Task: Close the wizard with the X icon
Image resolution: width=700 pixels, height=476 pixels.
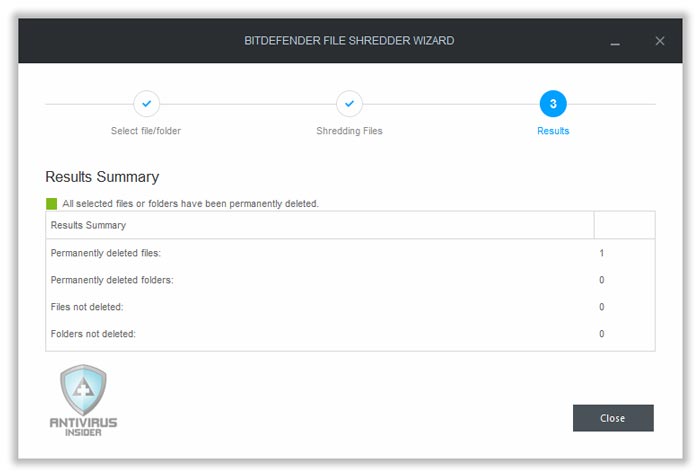Action: [x=659, y=41]
